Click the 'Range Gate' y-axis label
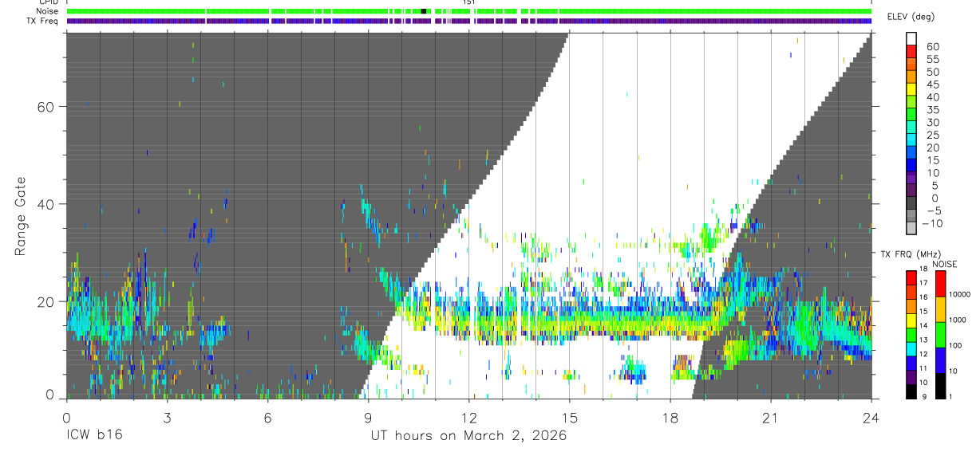Screen dimensions: 980x452 point(21,217)
